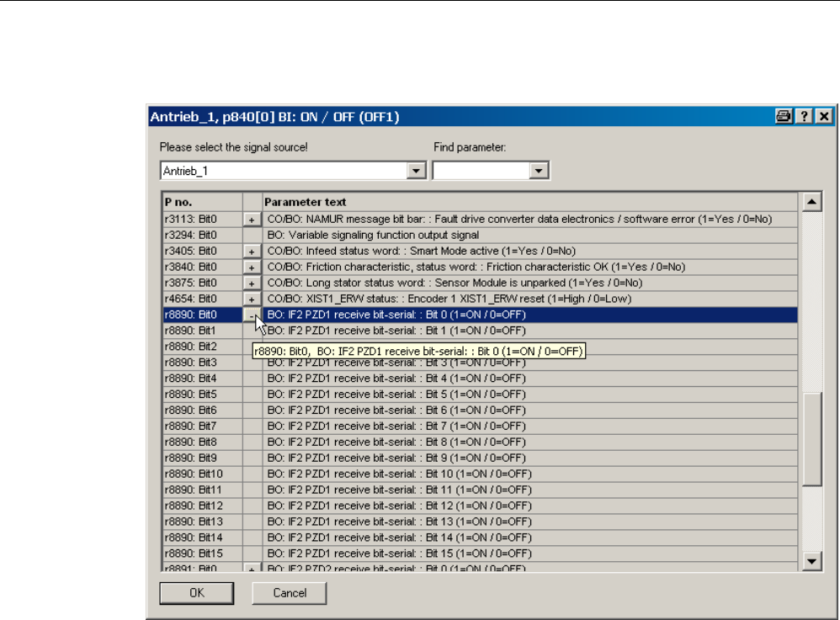The height and width of the screenshot is (620, 840).
Task: Click text 'Variable signaling function output signal'
Action: pyautogui.click(x=383, y=235)
